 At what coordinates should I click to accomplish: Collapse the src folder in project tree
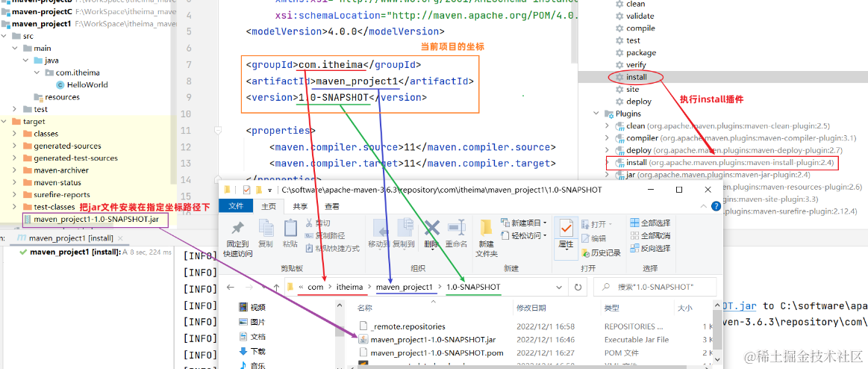coord(4,36)
